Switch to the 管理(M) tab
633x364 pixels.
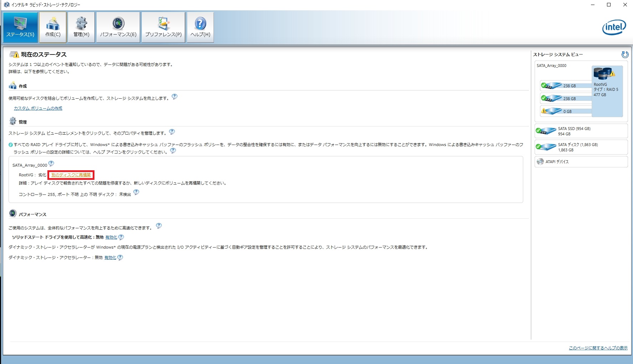(x=81, y=27)
